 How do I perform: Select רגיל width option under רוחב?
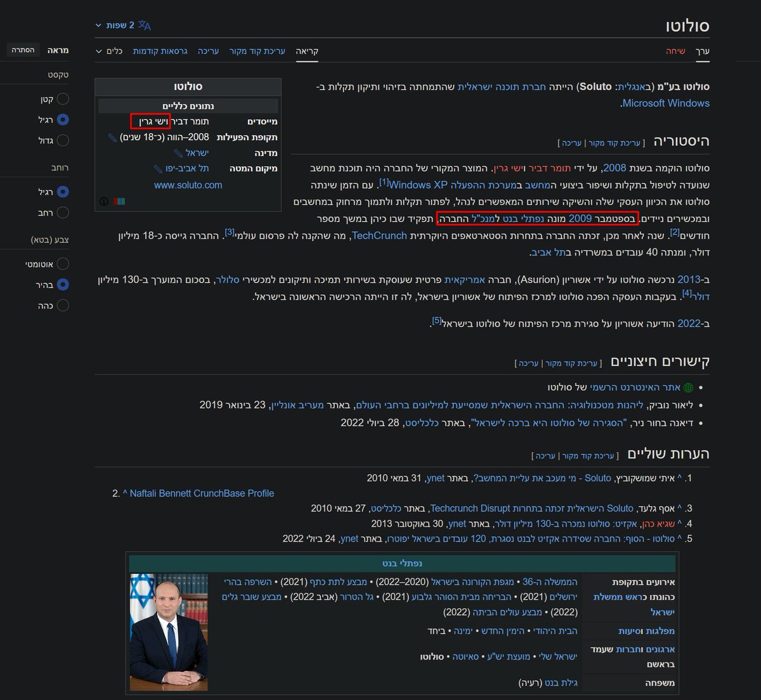pyautogui.click(x=63, y=191)
